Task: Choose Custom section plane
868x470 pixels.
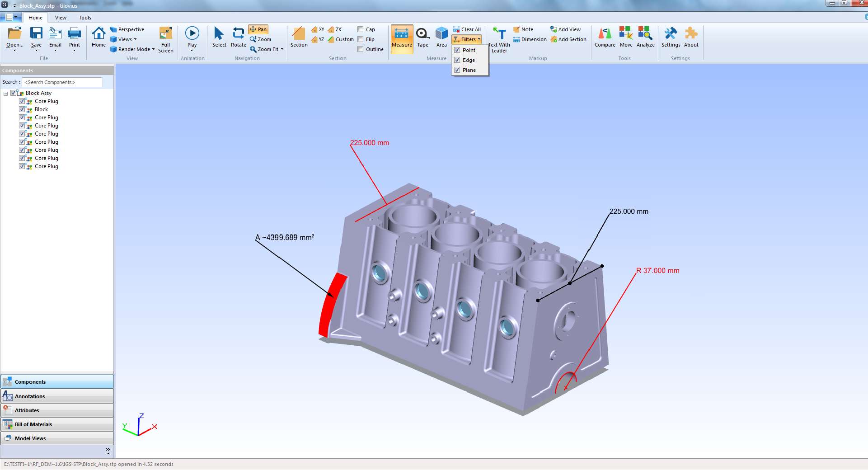Action: (341, 39)
